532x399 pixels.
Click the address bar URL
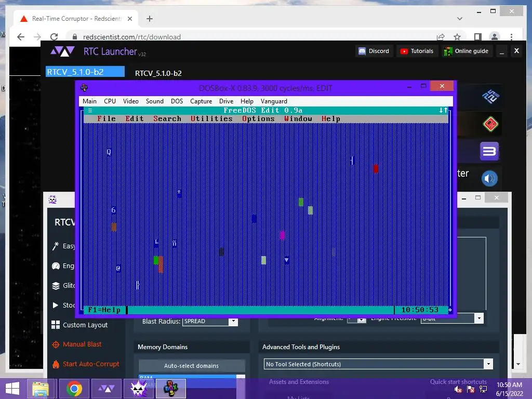(131, 37)
